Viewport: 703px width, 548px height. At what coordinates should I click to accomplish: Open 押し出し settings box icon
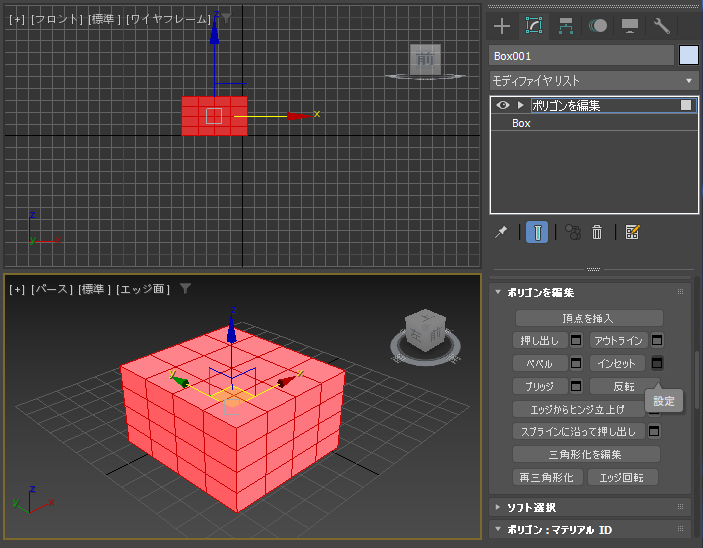click(576, 340)
